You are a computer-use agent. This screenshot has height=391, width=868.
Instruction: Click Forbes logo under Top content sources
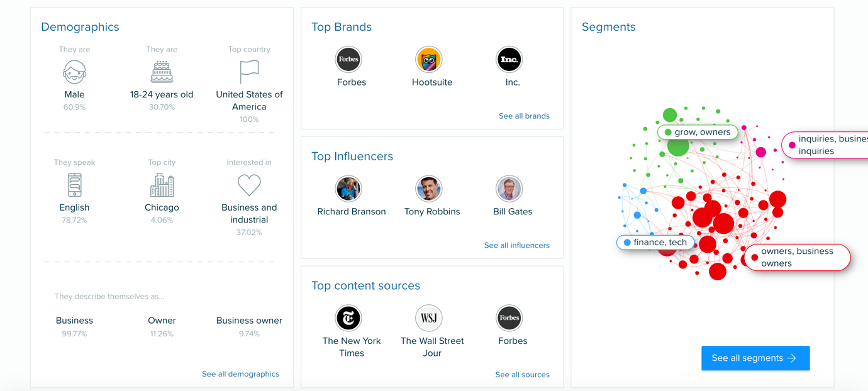tap(509, 318)
